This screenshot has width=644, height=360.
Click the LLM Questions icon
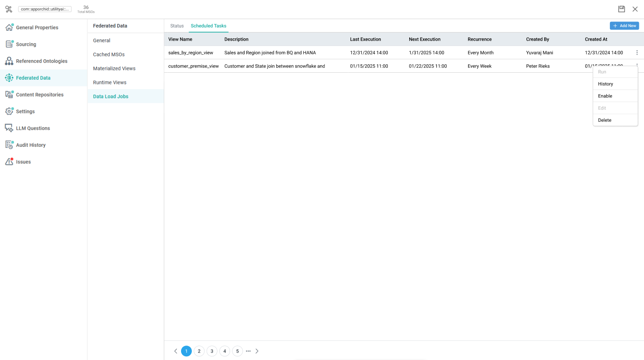[x=9, y=128]
